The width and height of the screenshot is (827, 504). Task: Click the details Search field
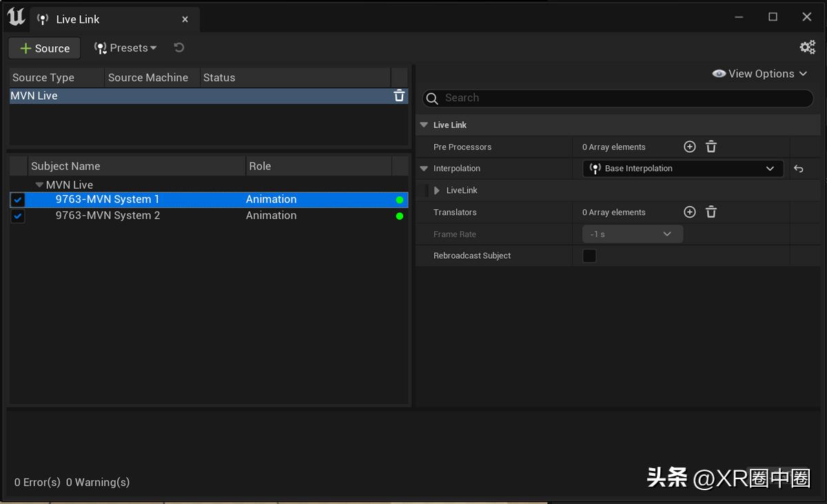pos(620,98)
